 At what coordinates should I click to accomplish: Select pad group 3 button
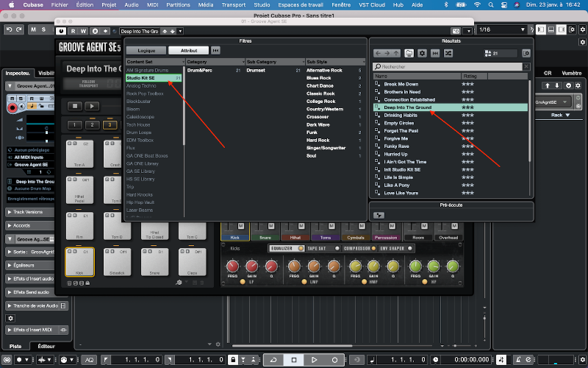point(110,124)
